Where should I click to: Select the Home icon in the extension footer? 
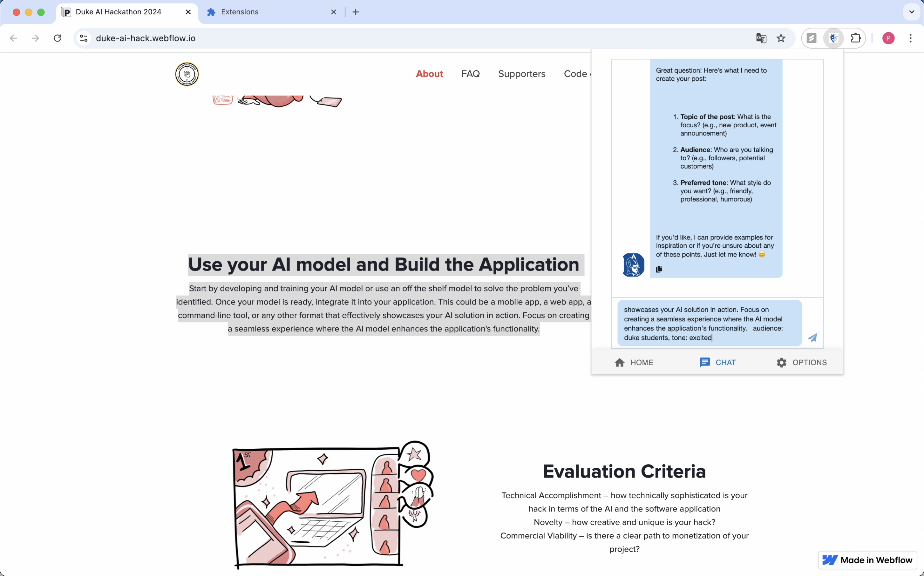click(620, 362)
